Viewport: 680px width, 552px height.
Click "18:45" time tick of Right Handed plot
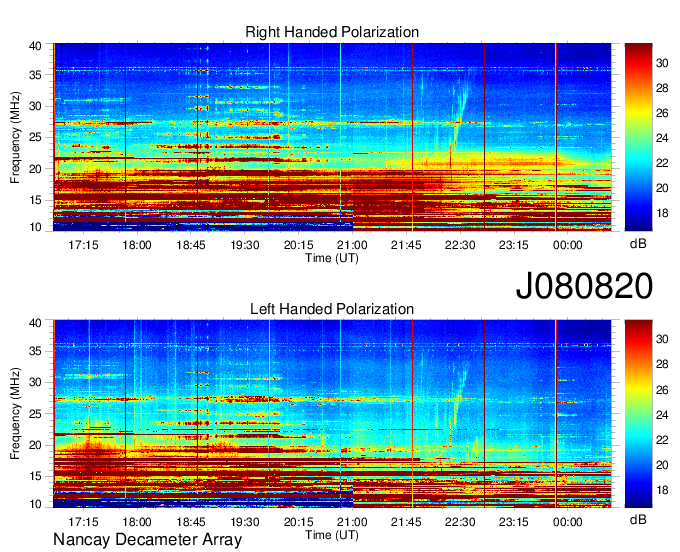pyautogui.click(x=191, y=245)
